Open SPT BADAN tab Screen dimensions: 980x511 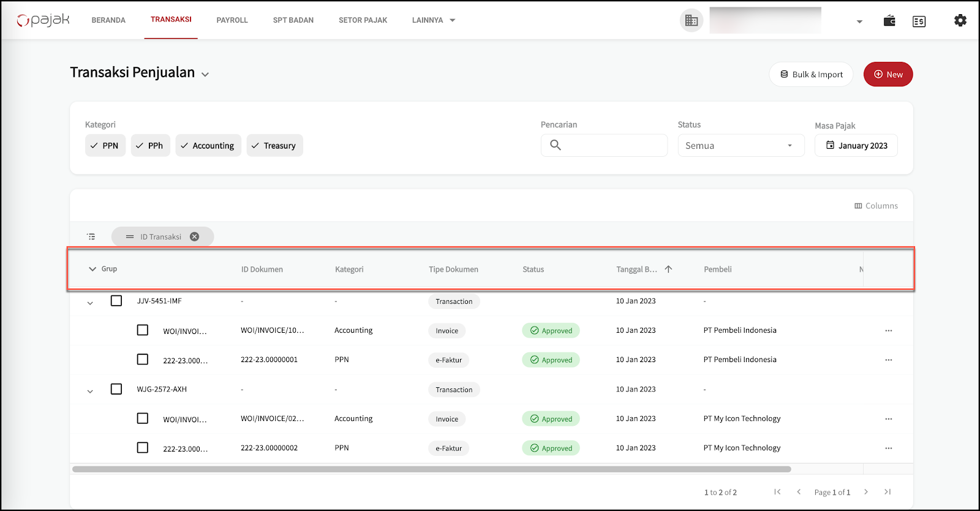pos(293,20)
